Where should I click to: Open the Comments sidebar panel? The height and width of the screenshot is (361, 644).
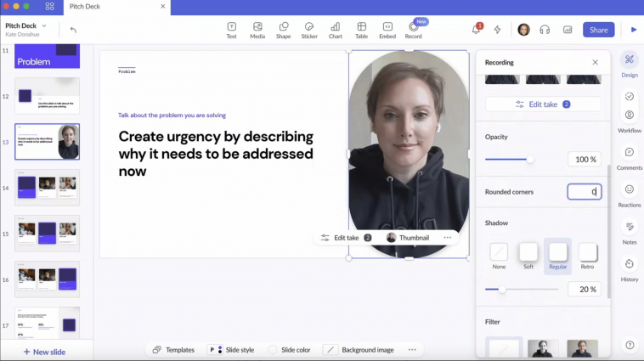pyautogui.click(x=630, y=158)
